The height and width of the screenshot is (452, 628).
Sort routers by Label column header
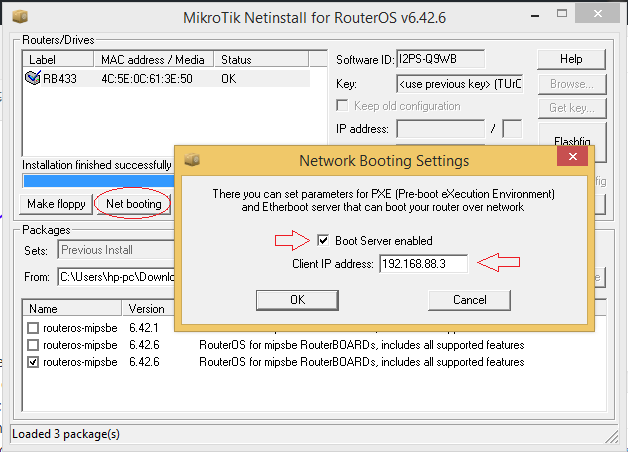[x=58, y=59]
